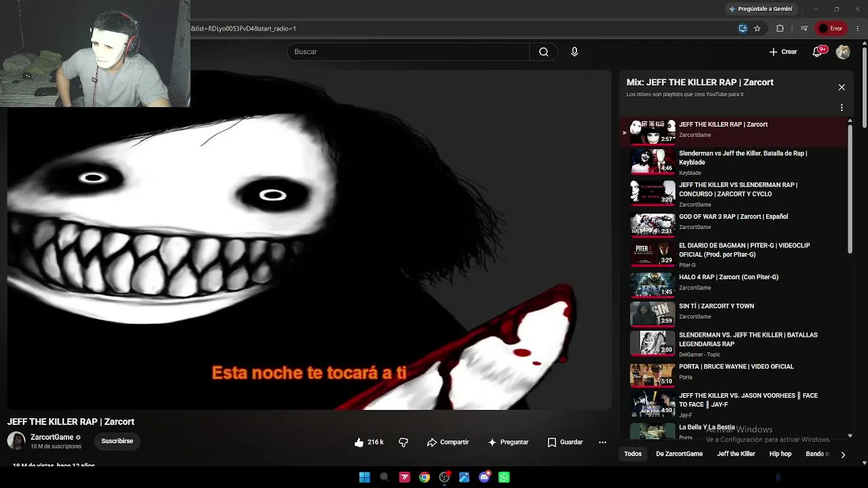Open Chrome media controls icon

pyautogui.click(x=804, y=28)
